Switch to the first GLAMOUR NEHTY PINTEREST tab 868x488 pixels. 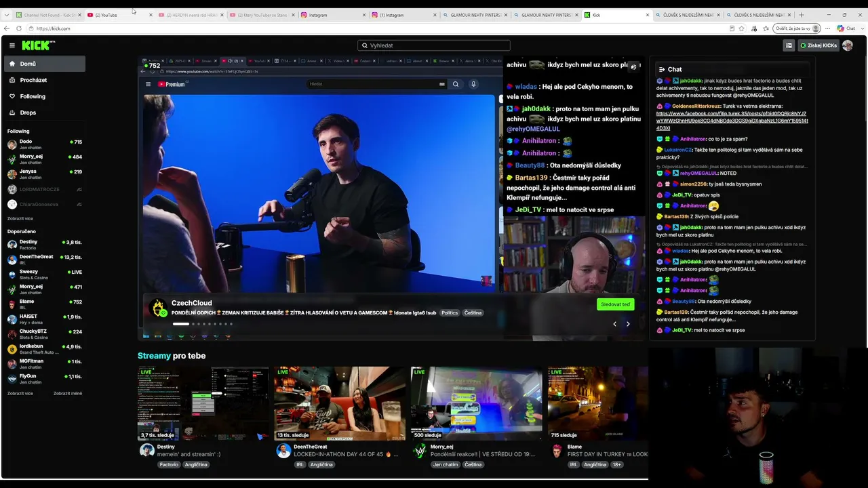click(475, 15)
